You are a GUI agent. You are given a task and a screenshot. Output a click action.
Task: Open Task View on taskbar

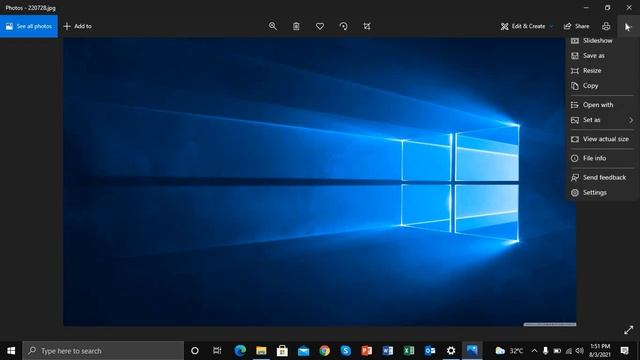[217, 351]
